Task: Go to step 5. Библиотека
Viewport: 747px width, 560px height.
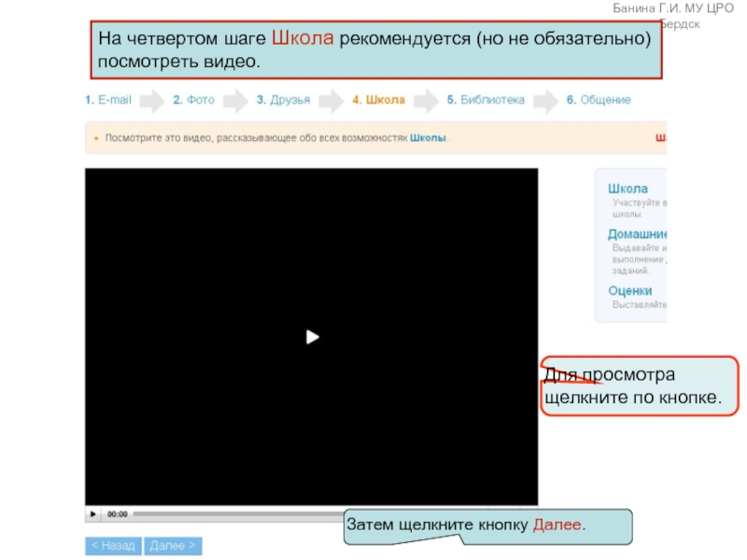Action: tap(486, 100)
